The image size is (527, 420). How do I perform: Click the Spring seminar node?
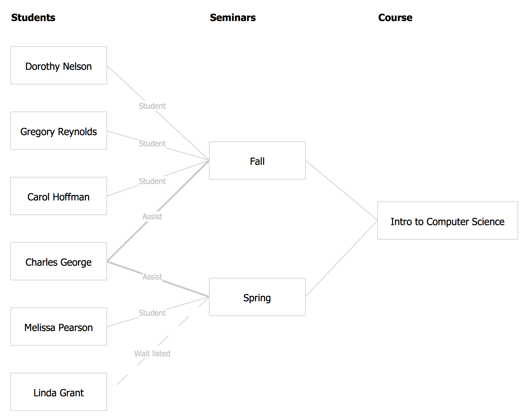tap(257, 297)
